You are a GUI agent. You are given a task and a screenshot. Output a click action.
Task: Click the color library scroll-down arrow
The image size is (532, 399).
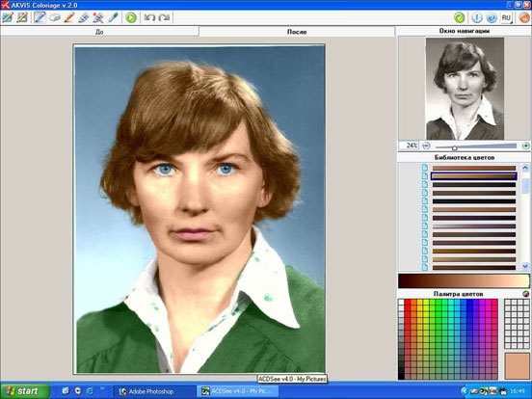pyautogui.click(x=525, y=266)
